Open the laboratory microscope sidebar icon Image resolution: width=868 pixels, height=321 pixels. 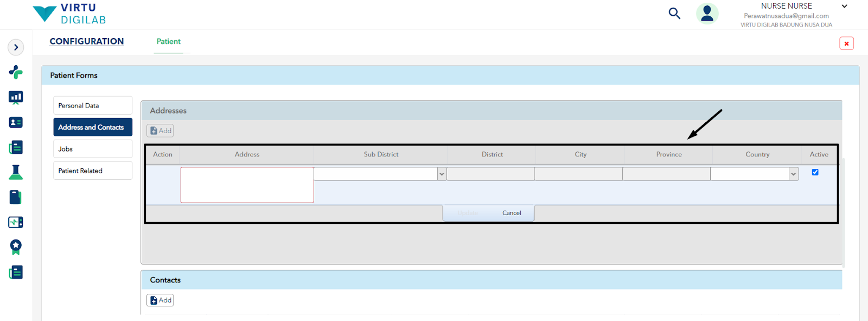click(x=16, y=172)
